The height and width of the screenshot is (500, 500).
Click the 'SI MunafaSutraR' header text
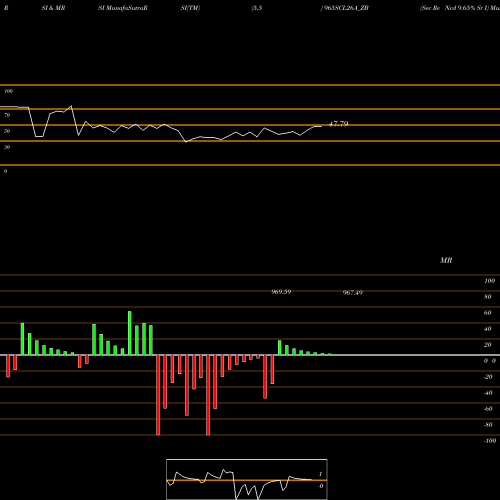123,8
